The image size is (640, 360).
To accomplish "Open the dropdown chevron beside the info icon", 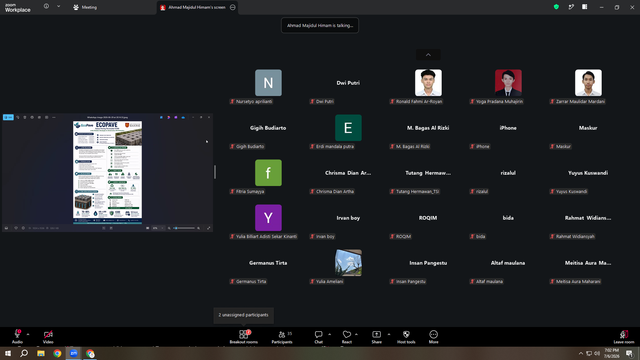I will click(58, 7).
